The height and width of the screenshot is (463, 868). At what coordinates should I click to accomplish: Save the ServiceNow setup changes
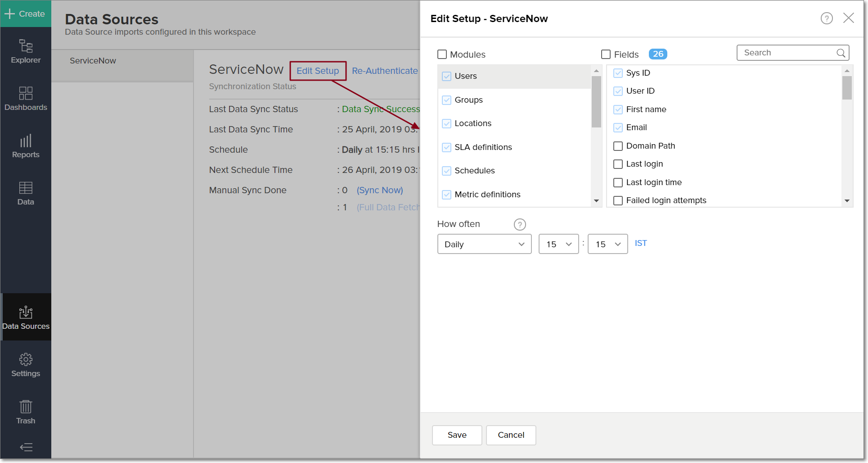[457, 435]
